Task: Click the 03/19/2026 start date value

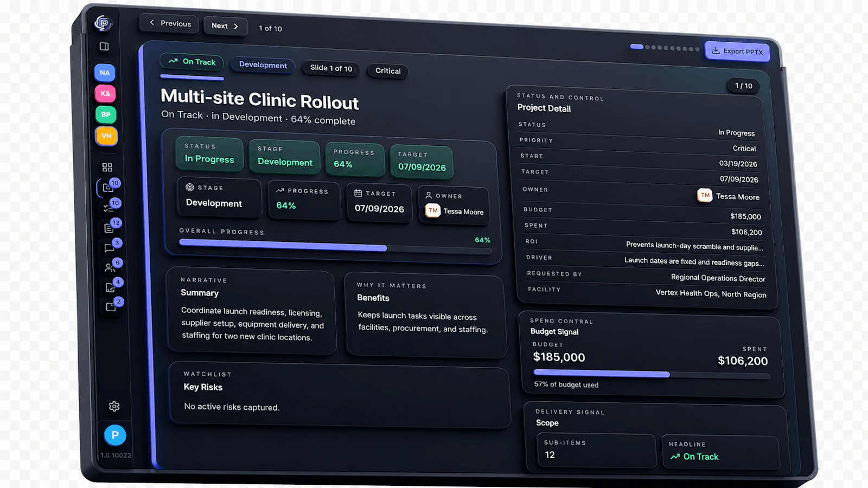Action: (738, 164)
